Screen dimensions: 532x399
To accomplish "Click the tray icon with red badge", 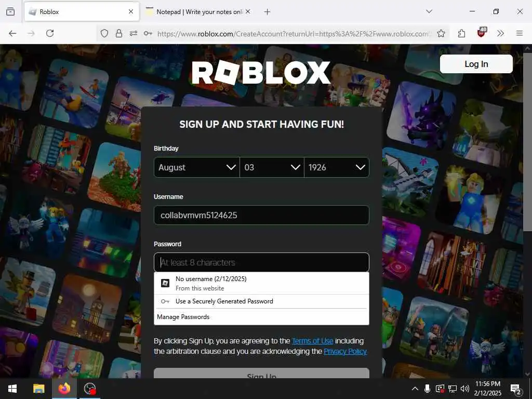I will coord(440,389).
